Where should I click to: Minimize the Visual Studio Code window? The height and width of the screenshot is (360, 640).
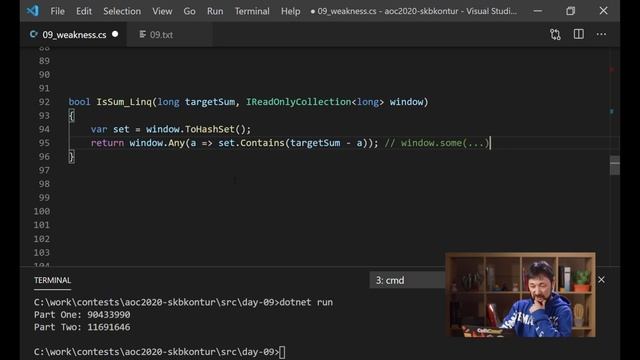coord(538,11)
